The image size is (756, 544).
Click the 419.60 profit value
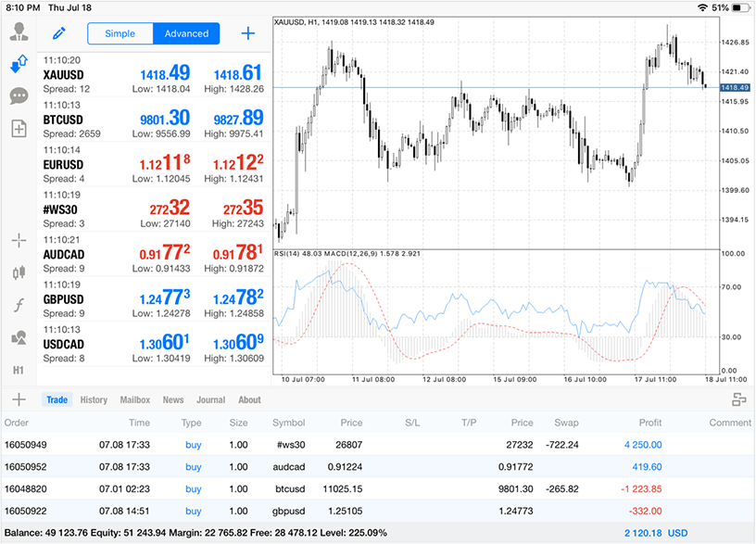[x=647, y=467]
